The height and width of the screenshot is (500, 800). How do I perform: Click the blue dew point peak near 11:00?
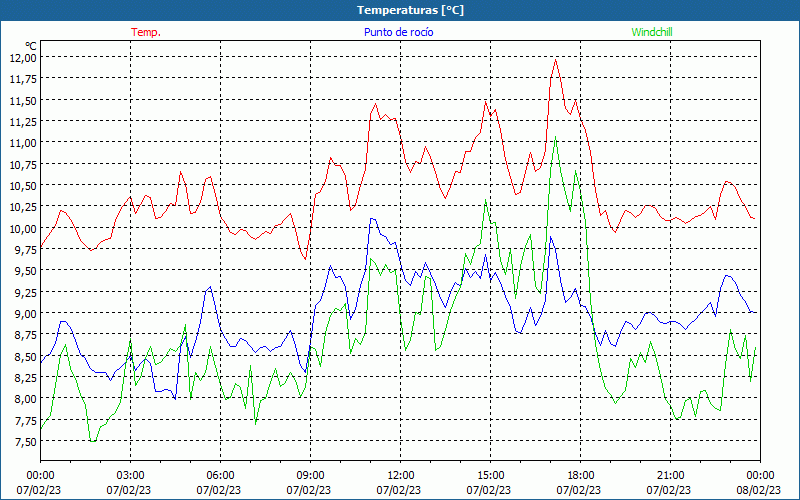373,219
